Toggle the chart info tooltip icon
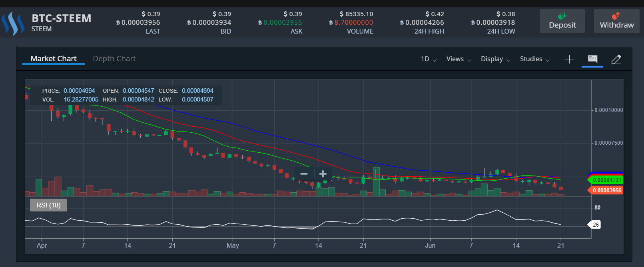Image resolution: width=644 pixels, height=267 pixels. pos(592,59)
